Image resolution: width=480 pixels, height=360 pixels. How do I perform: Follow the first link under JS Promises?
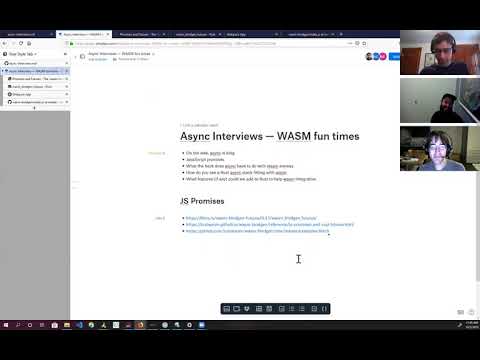pos(251,218)
